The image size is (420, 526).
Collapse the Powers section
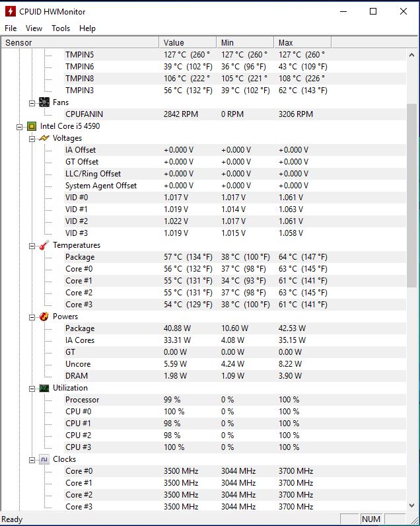tap(32, 317)
